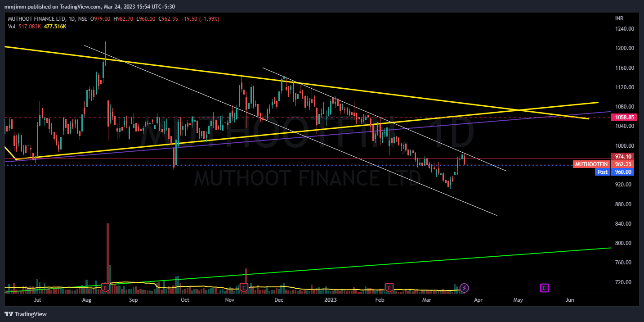Click the 1160.00 price axis label
644x322 pixels.
tap(625, 68)
